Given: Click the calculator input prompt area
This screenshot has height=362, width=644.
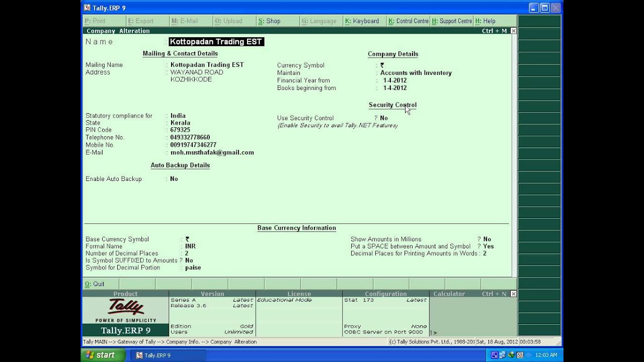Looking at the screenshot, I should coord(473,332).
